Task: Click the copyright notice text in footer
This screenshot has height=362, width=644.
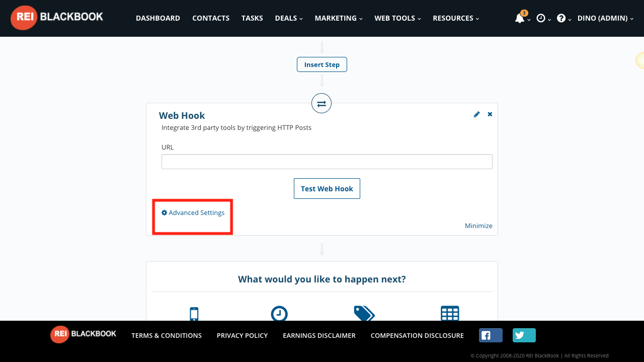Action: 539,355
